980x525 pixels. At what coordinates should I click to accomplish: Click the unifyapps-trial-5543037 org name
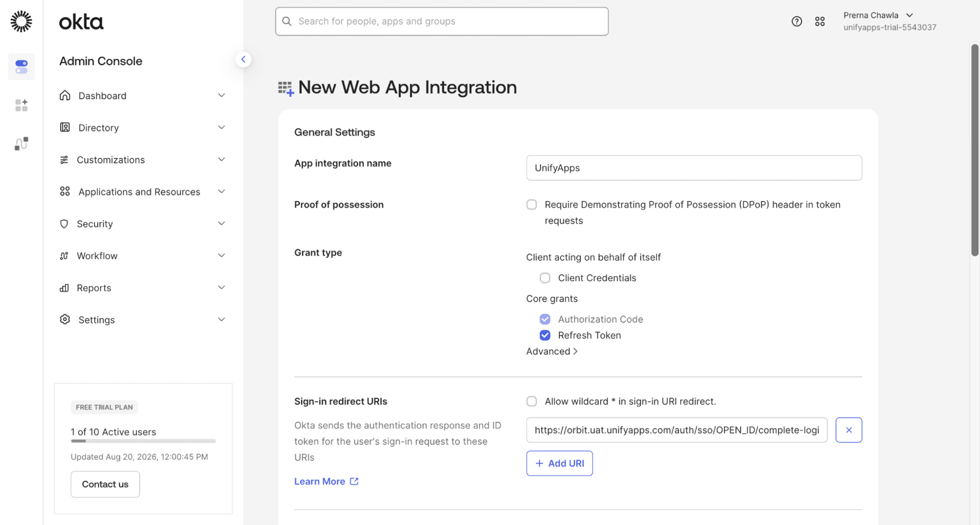pos(890,28)
